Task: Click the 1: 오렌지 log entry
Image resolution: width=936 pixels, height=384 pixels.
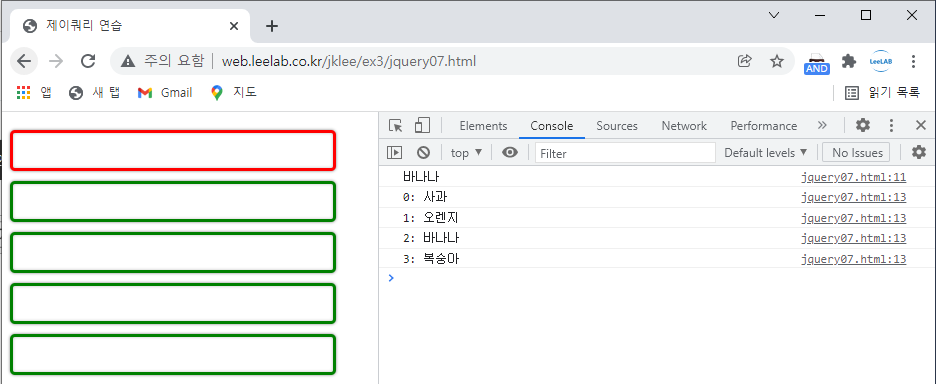Action: [x=431, y=218]
